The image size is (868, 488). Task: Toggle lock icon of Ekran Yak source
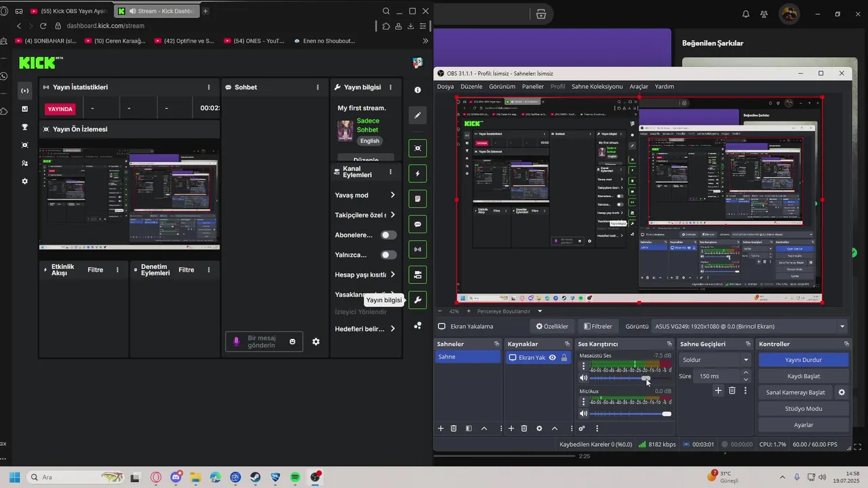click(564, 357)
